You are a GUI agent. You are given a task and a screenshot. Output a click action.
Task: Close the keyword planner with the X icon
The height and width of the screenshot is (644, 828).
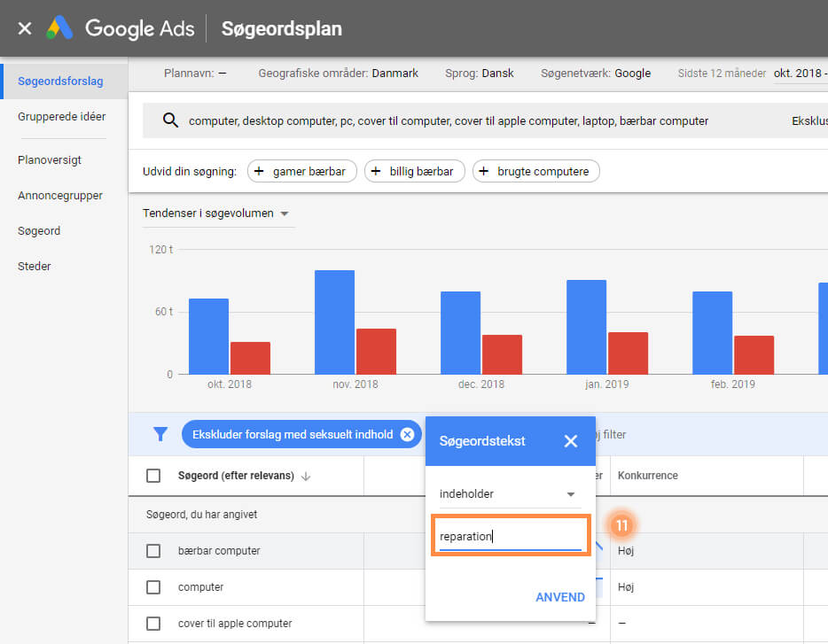[x=25, y=28]
